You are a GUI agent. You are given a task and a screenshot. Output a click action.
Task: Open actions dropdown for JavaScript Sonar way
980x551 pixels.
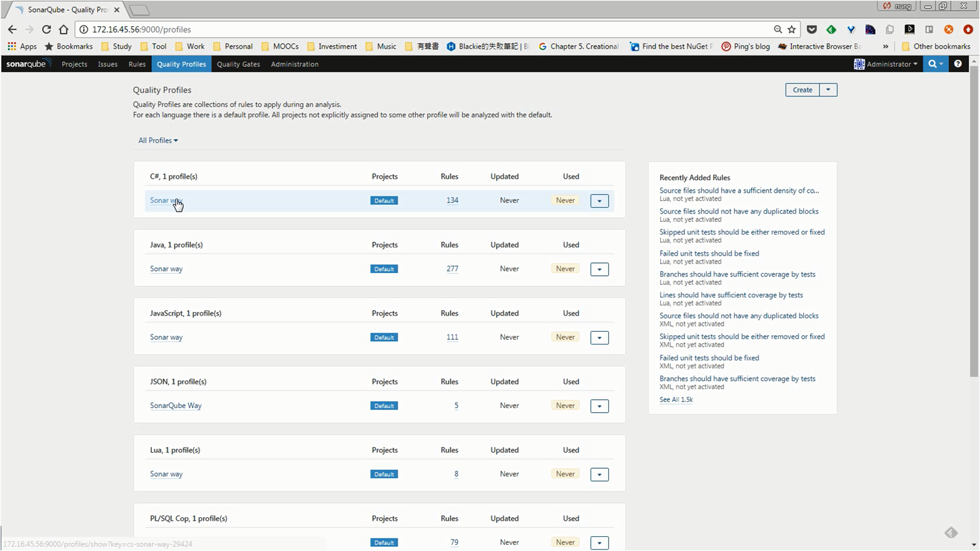(x=599, y=338)
